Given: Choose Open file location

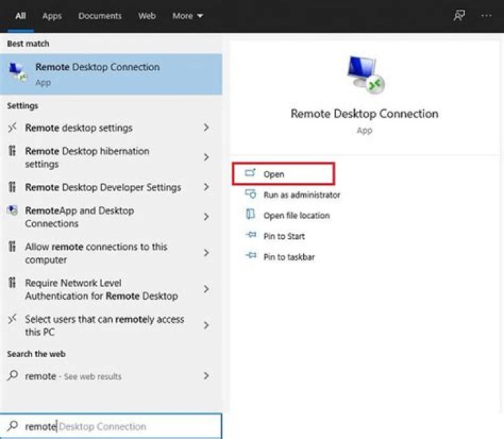Looking at the screenshot, I should pyautogui.click(x=296, y=216).
